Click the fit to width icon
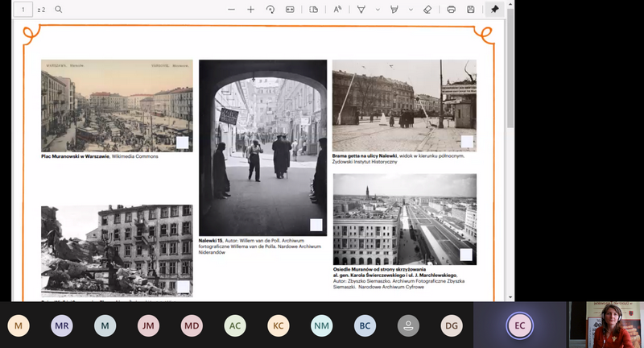 [x=290, y=10]
